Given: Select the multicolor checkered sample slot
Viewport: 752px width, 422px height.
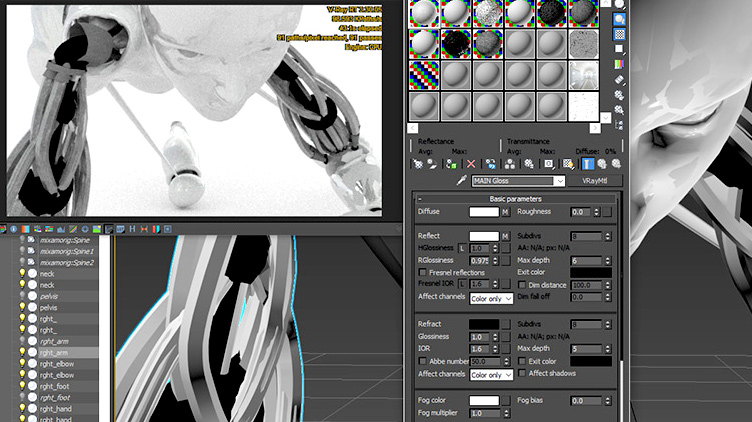Looking at the screenshot, I should point(424,75).
